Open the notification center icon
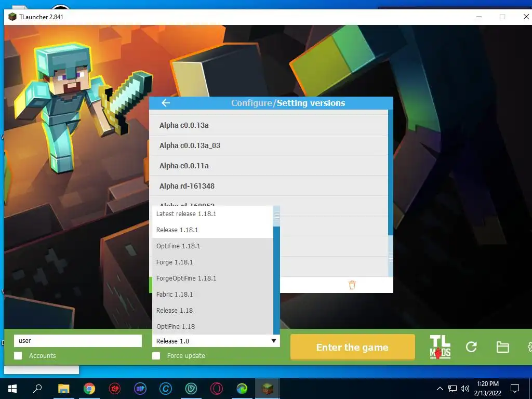The image size is (532, 399). click(x=515, y=389)
